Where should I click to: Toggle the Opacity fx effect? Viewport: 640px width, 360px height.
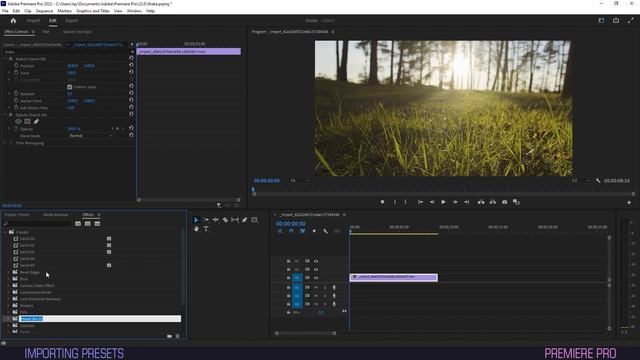[11, 115]
